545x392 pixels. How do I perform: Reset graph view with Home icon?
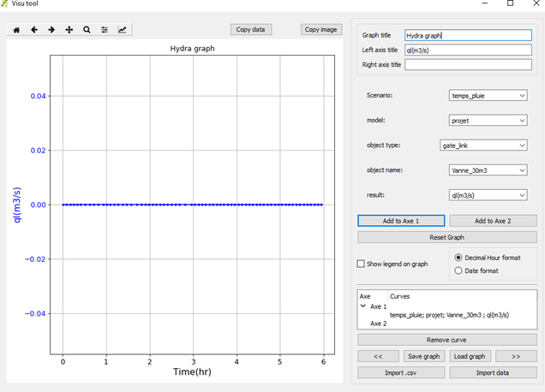[16, 30]
